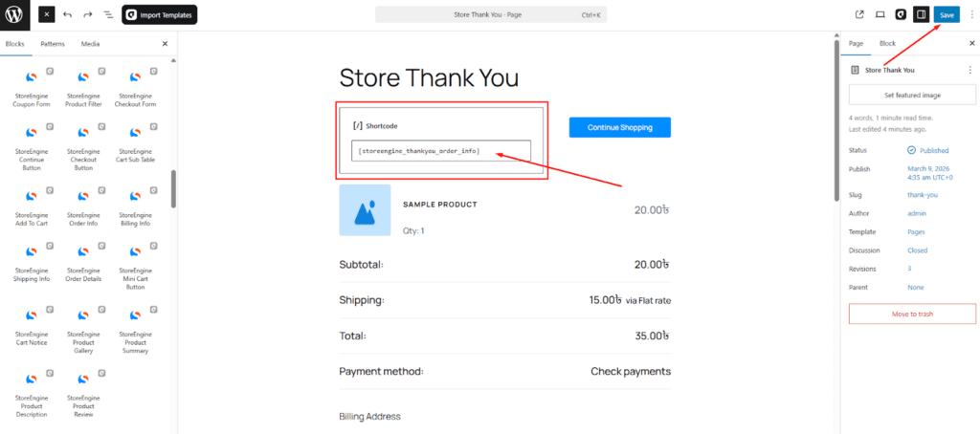980x434 pixels.
Task: Insert StoreEngine Add To Cart block
Action: pyautogui.click(x=32, y=206)
